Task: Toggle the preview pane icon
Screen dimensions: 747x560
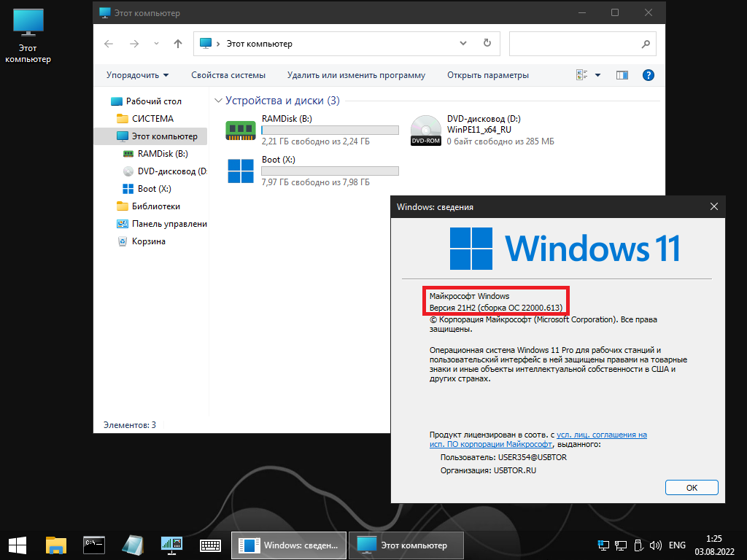Action: [622, 75]
